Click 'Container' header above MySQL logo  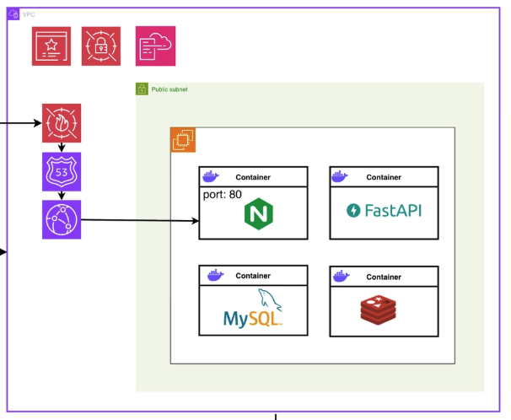[253, 276]
